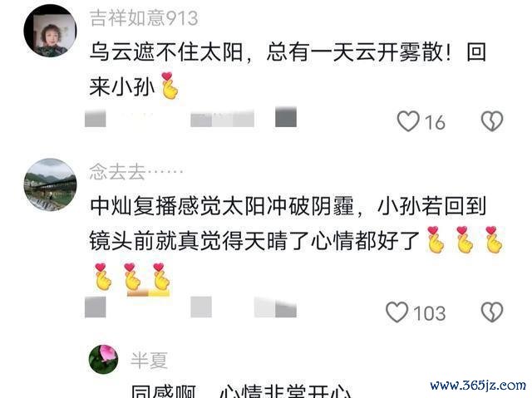Open the landscape avatar of 念去去
Viewport: 532px width, 398px height.
(50, 184)
